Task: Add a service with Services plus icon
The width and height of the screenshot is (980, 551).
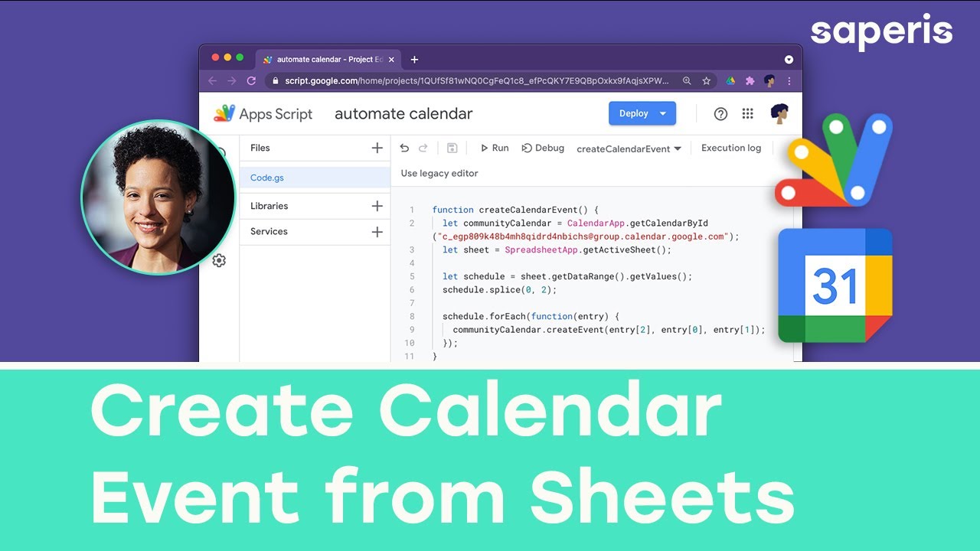Action: [x=377, y=232]
